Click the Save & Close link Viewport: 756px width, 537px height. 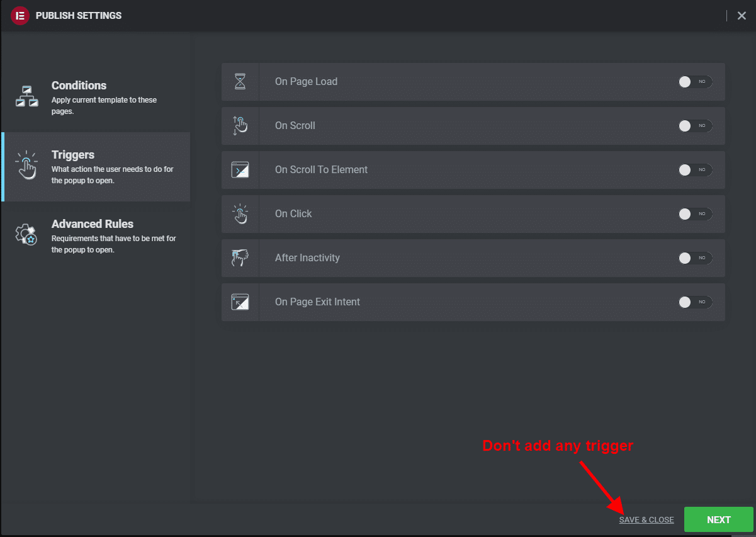point(646,520)
